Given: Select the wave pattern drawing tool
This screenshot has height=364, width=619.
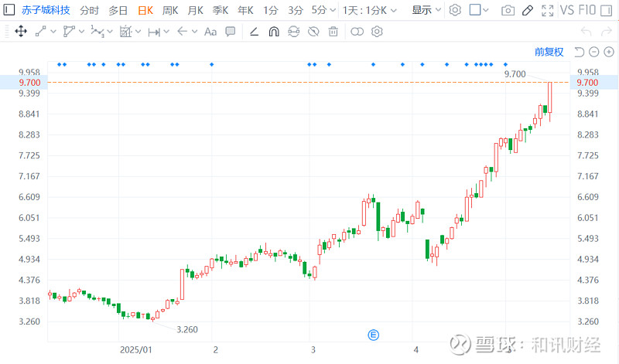Looking at the screenshot, I should [97, 31].
